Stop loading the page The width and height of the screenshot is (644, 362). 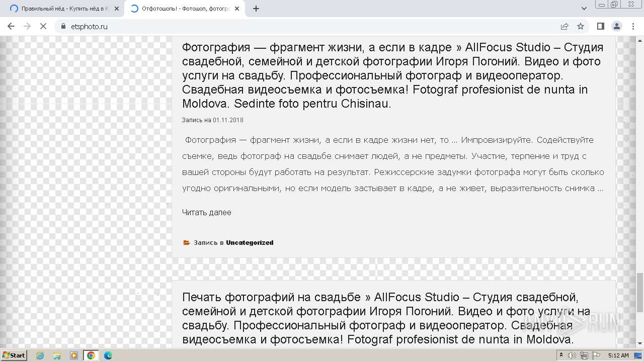pyautogui.click(x=43, y=26)
